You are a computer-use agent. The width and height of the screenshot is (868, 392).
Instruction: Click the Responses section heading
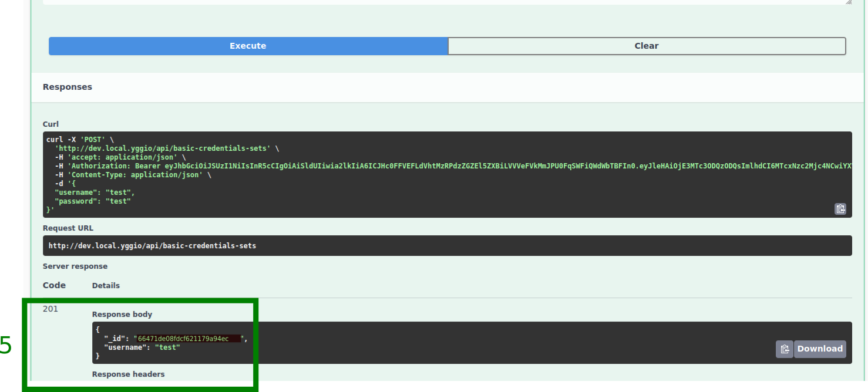(x=68, y=87)
